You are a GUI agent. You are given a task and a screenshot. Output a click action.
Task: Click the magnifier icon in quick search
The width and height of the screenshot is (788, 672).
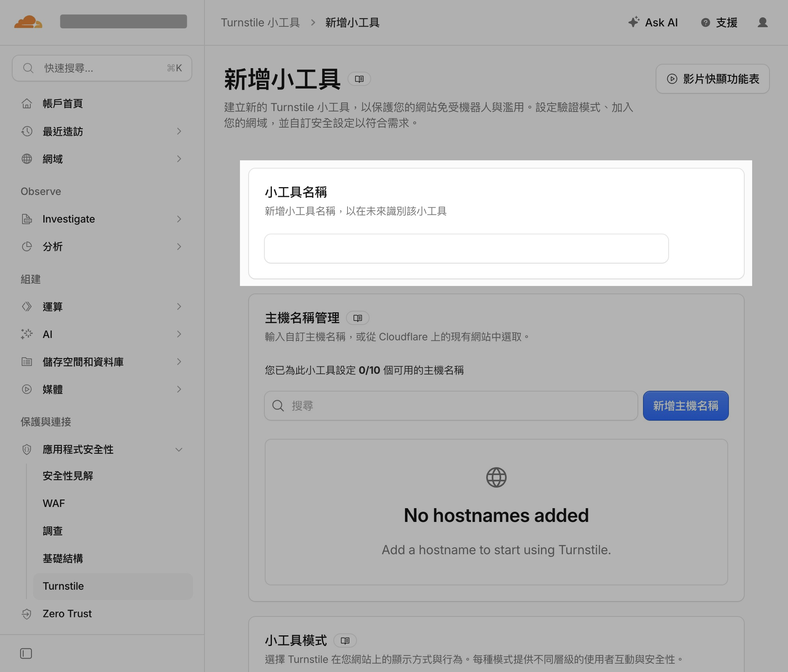click(28, 68)
